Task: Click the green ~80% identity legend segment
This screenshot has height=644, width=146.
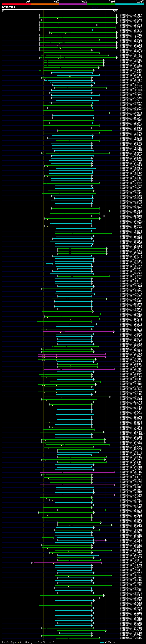Action: click(101, 4)
